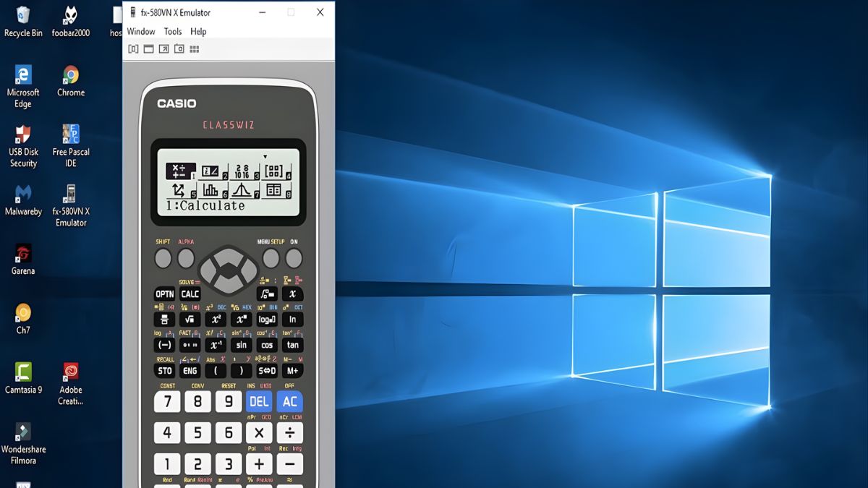Click the blue DEL key
The height and width of the screenshot is (488, 868).
pos(259,401)
